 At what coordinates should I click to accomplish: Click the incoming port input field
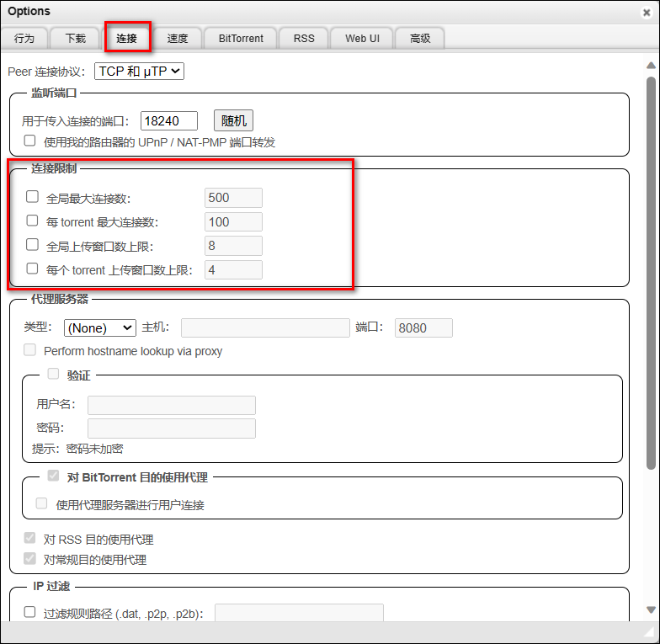pyautogui.click(x=168, y=120)
